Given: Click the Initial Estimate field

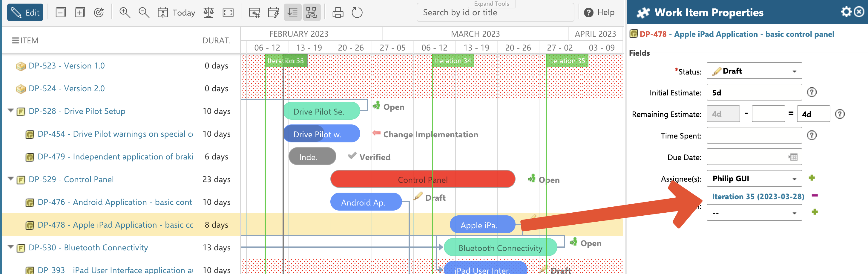Looking at the screenshot, I should click(x=754, y=92).
